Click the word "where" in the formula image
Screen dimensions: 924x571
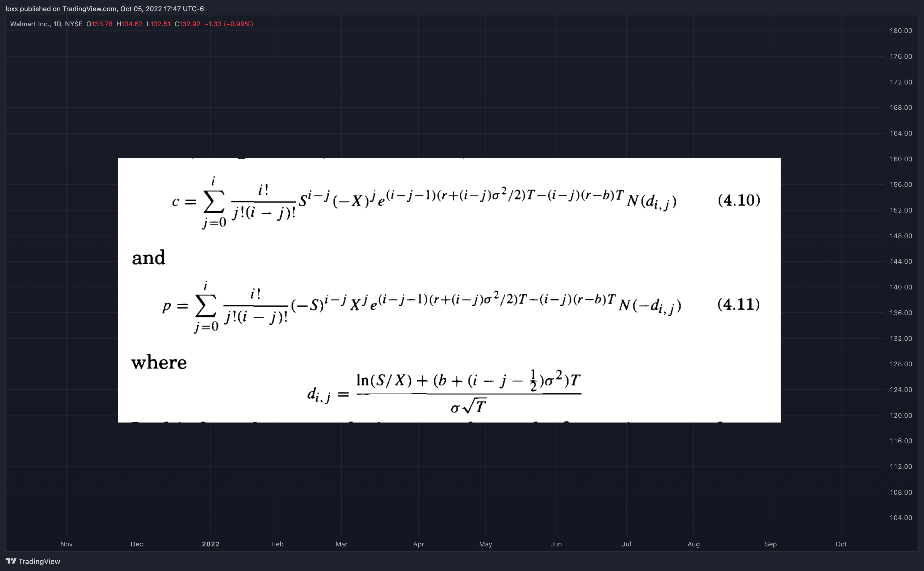coord(159,363)
